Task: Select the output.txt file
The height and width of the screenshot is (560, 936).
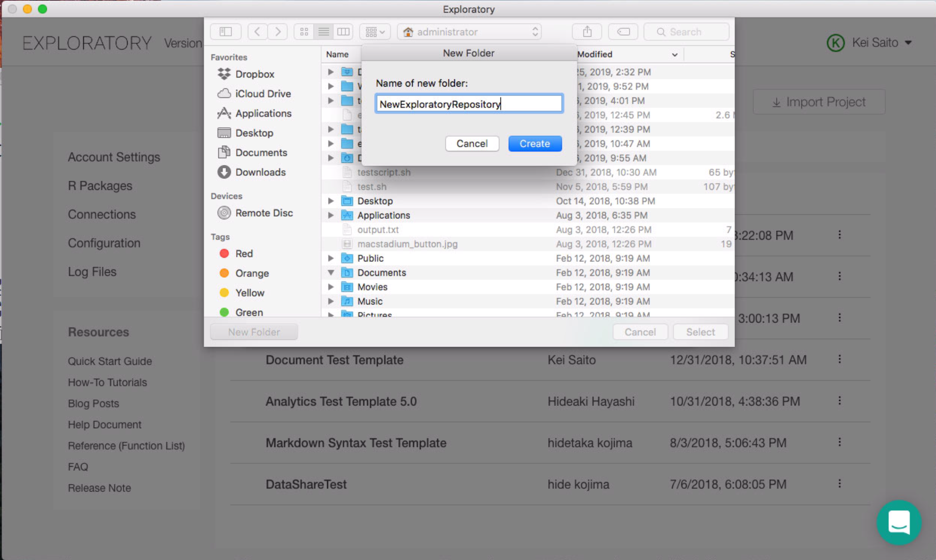Action: [x=378, y=230]
